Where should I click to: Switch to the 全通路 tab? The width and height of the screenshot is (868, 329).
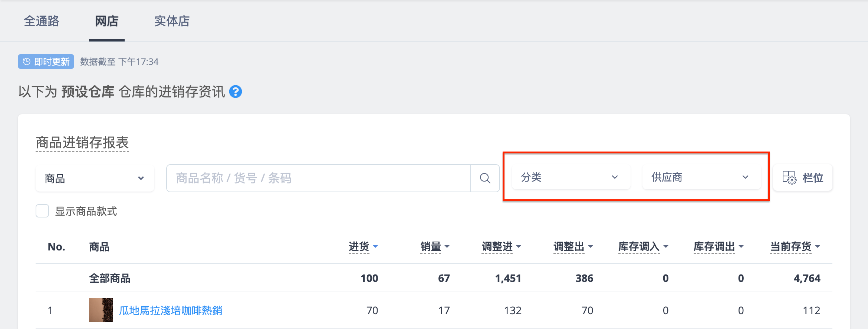42,21
